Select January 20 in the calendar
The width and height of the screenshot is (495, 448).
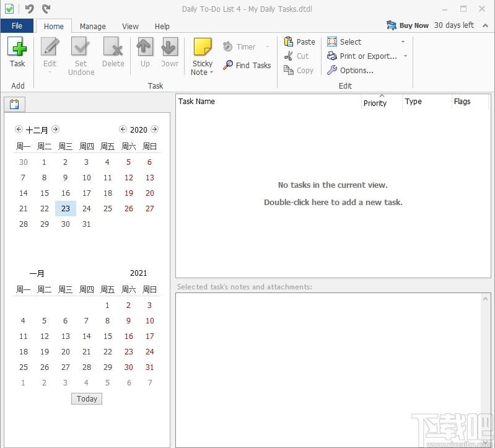coord(66,351)
